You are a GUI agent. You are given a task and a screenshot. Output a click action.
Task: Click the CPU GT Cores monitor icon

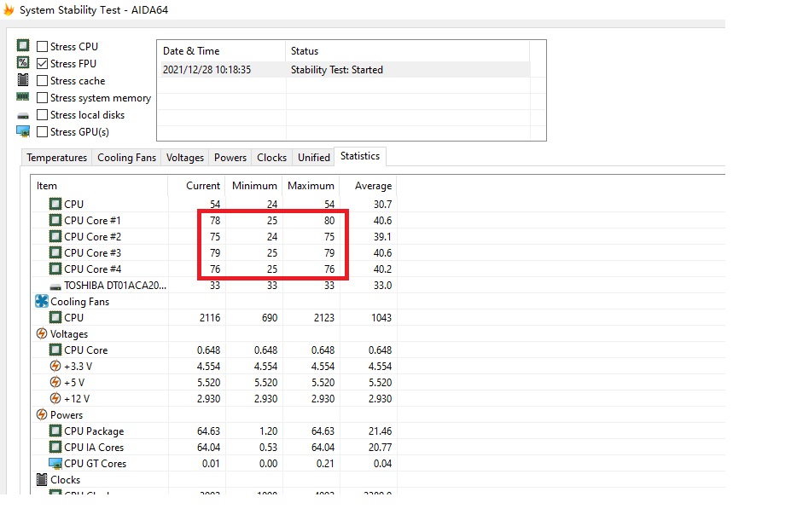(x=55, y=464)
